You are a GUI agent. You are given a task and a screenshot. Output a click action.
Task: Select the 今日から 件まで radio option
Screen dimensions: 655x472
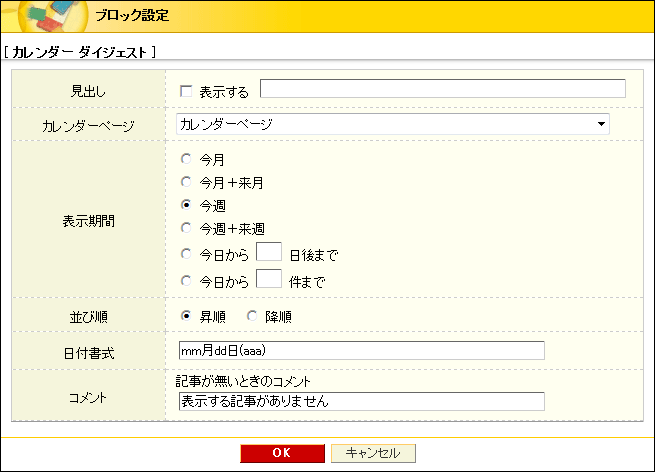(186, 281)
